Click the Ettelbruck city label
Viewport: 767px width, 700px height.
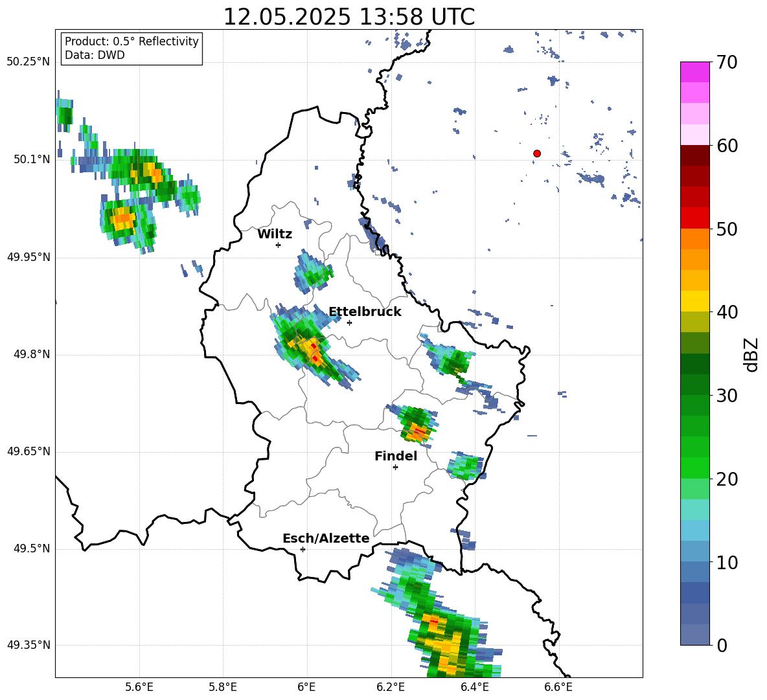click(365, 312)
